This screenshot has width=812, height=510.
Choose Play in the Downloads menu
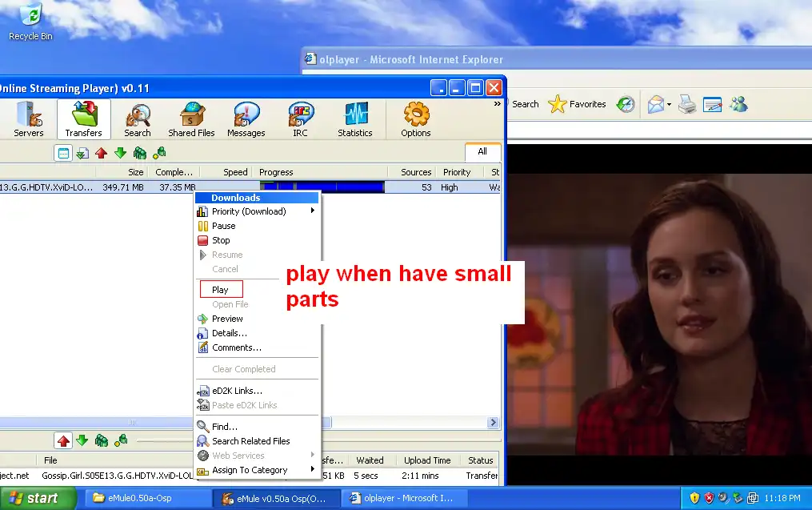coord(221,290)
